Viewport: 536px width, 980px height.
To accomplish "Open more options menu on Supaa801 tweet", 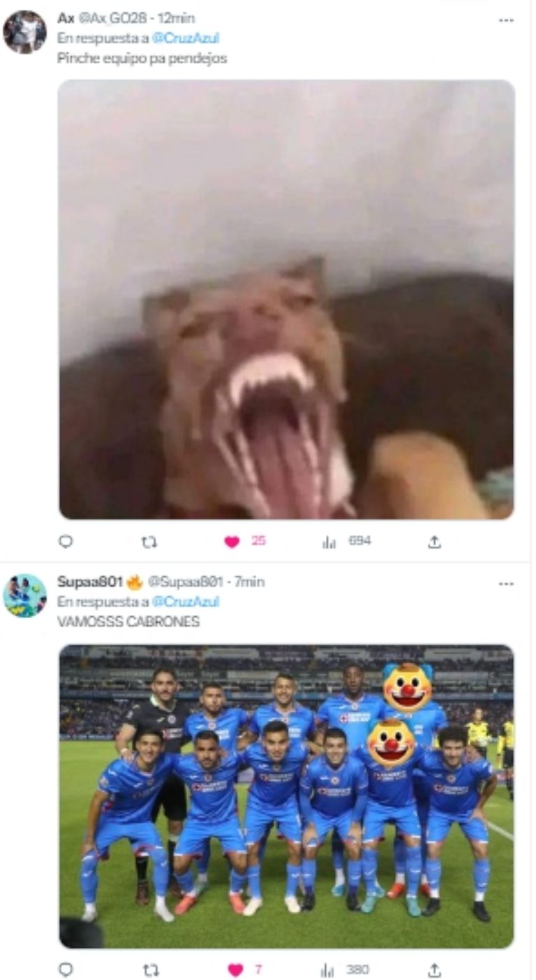I will point(506,583).
